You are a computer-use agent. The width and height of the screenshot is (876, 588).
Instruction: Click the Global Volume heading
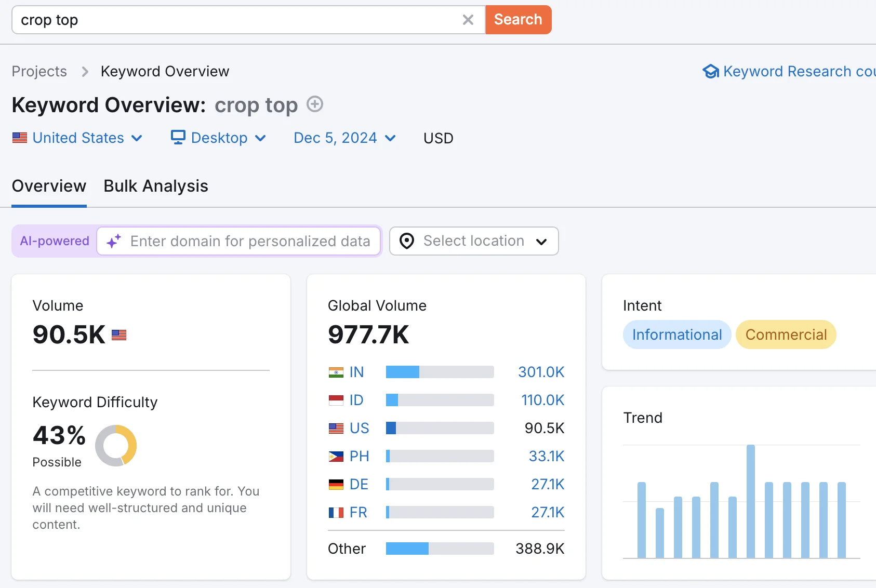click(377, 305)
